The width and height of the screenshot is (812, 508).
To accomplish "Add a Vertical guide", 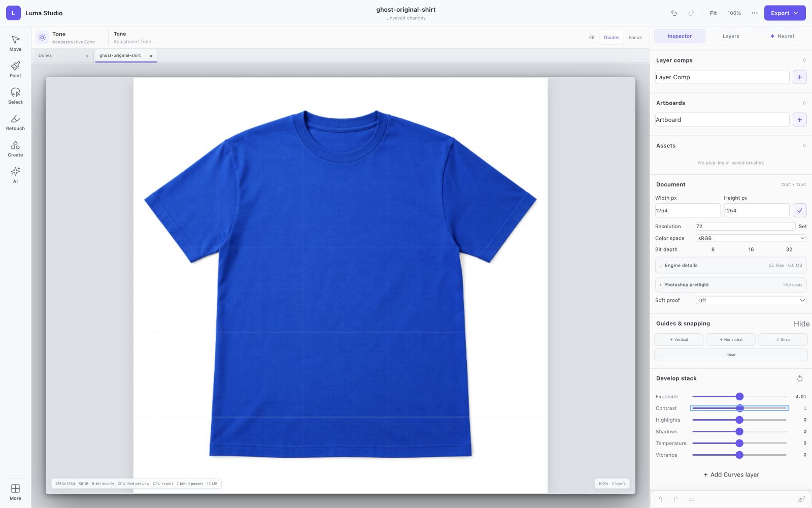I will [x=679, y=340].
